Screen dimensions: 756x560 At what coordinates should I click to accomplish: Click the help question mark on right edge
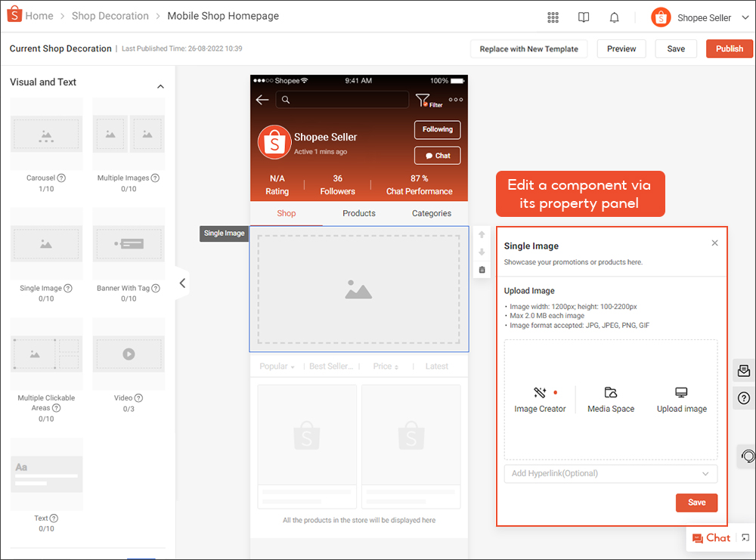tap(744, 398)
